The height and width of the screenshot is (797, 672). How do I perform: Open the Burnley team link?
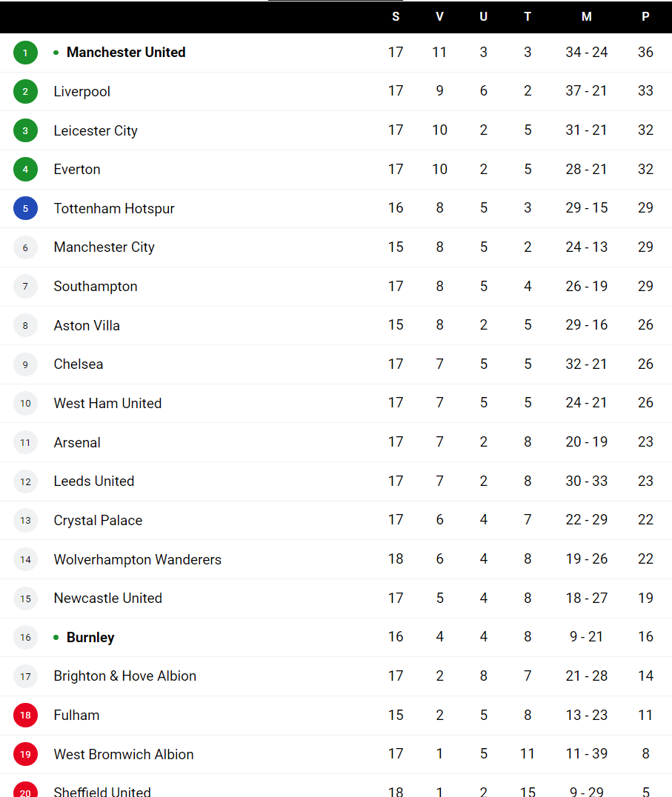[90, 637]
